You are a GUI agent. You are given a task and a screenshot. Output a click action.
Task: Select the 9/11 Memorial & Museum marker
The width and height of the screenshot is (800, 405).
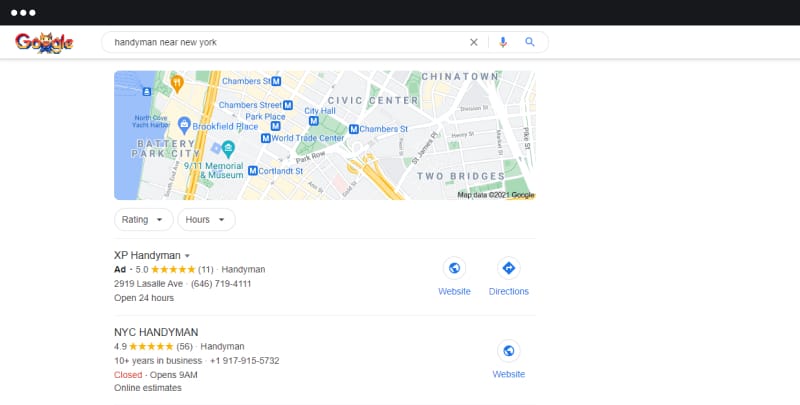(x=228, y=149)
